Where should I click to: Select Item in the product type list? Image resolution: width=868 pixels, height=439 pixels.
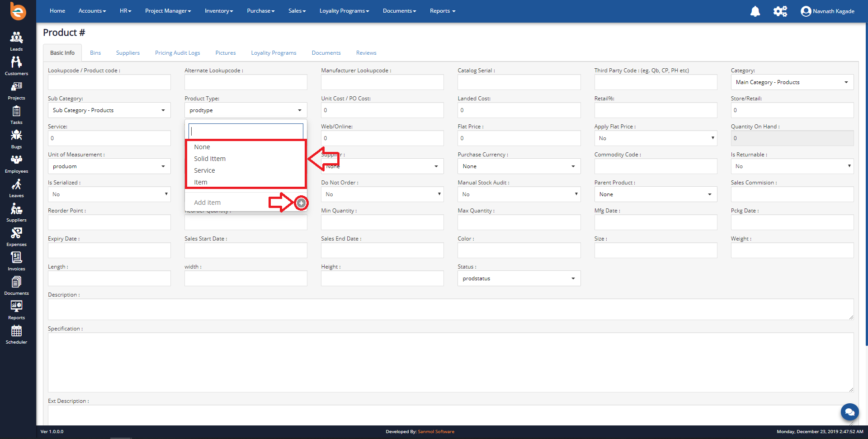[246, 182]
